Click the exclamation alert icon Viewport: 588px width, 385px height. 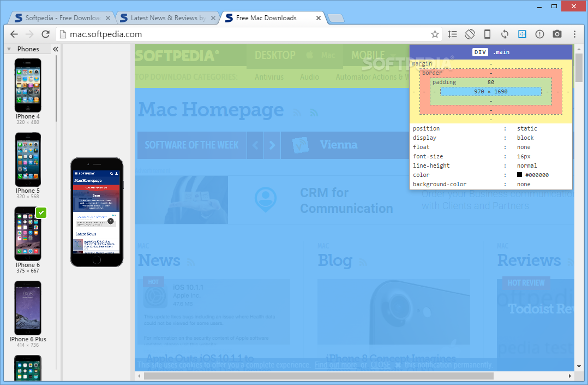coord(539,34)
